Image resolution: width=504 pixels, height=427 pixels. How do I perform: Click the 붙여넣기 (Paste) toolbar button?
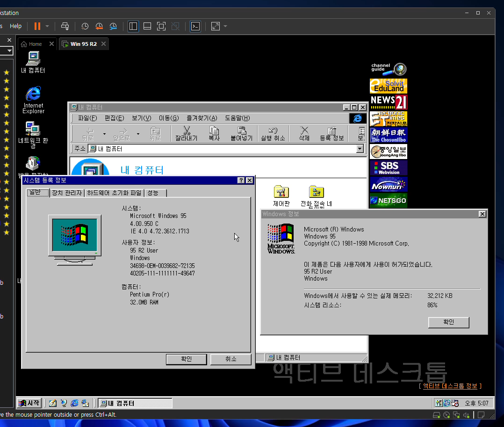(242, 134)
